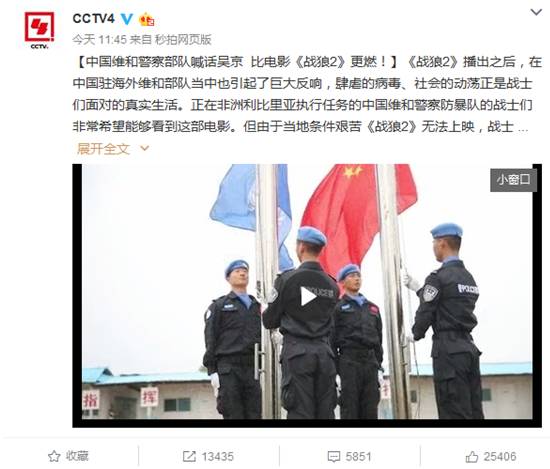Click the 今天 11:45 post timestamp
The image size is (550, 469).
click(x=99, y=40)
